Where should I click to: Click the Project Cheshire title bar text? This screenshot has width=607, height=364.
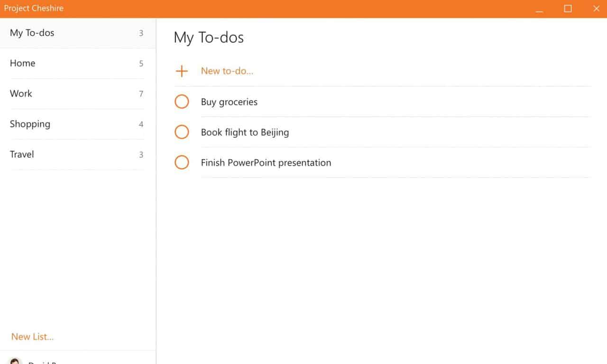pyautogui.click(x=34, y=8)
